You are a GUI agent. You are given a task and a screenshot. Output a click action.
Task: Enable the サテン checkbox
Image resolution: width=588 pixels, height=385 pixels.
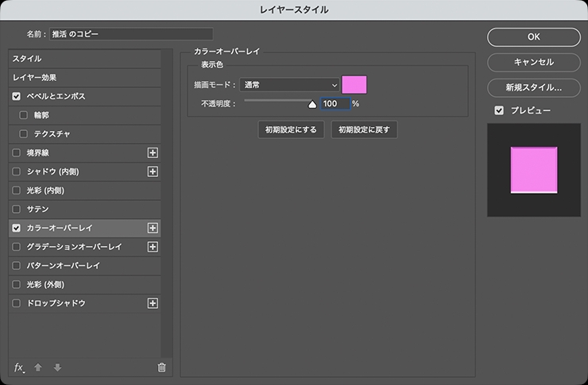click(17, 209)
